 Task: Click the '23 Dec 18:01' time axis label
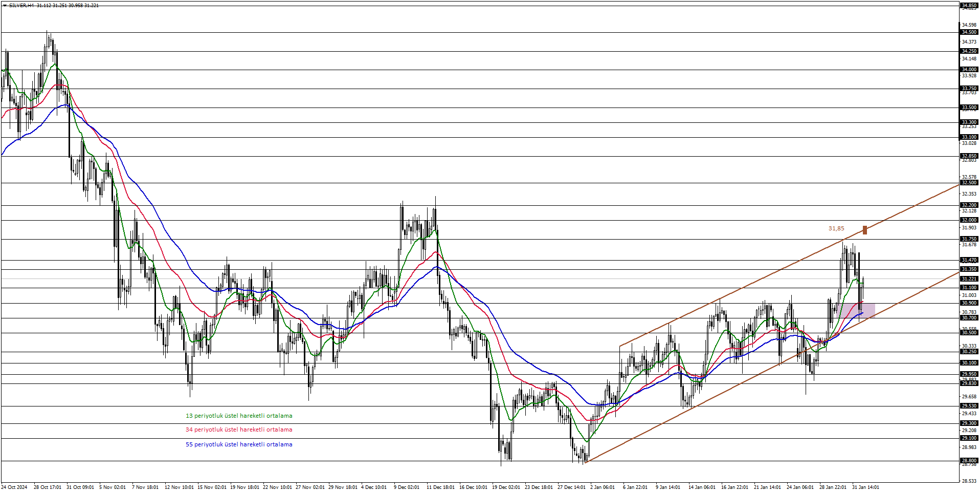pos(539,487)
